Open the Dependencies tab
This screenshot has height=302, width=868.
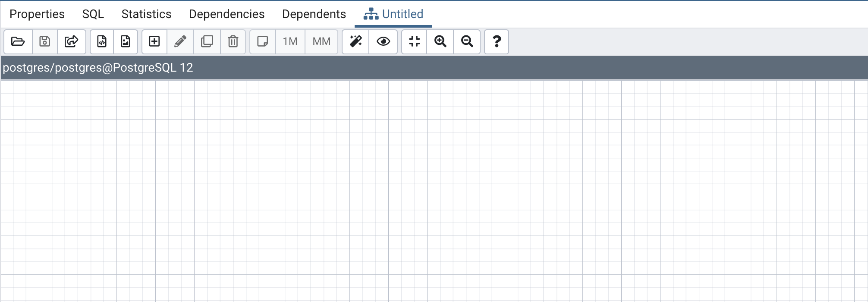(226, 14)
